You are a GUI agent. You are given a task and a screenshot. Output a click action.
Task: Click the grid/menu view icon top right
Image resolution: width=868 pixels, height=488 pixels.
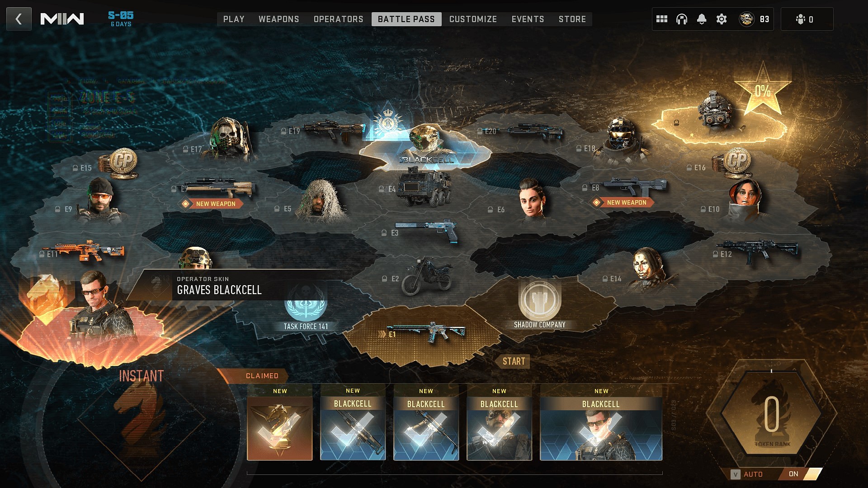coord(662,19)
